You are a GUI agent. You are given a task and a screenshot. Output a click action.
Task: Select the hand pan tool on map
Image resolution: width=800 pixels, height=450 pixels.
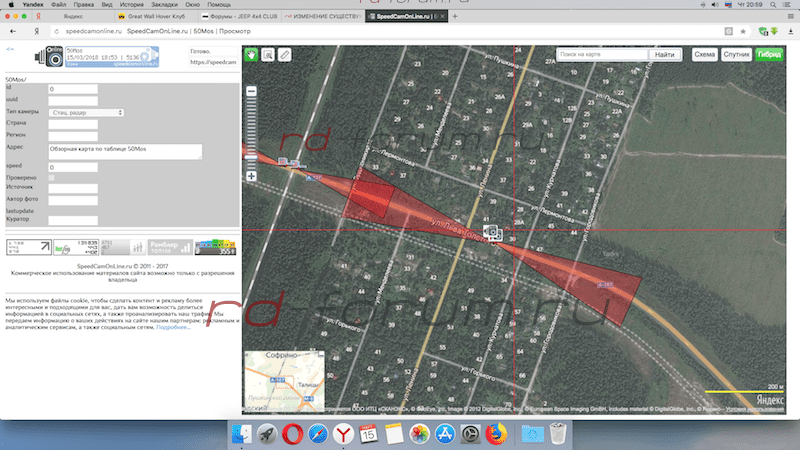(251, 55)
